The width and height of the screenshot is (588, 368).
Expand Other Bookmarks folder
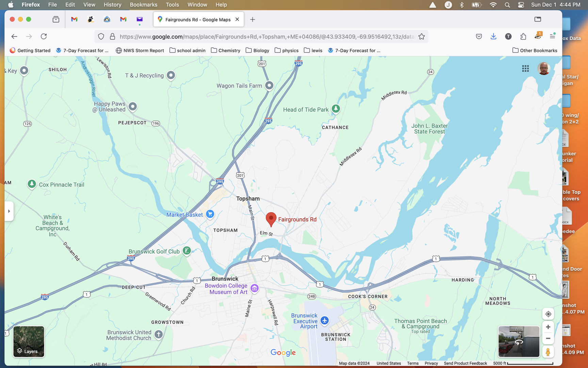click(x=535, y=50)
